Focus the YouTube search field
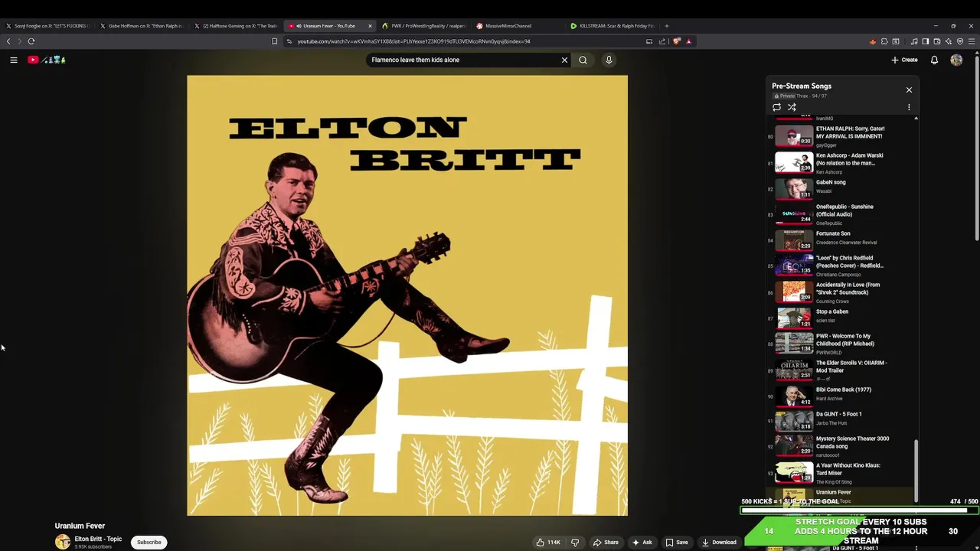980x551 pixels. 463,60
